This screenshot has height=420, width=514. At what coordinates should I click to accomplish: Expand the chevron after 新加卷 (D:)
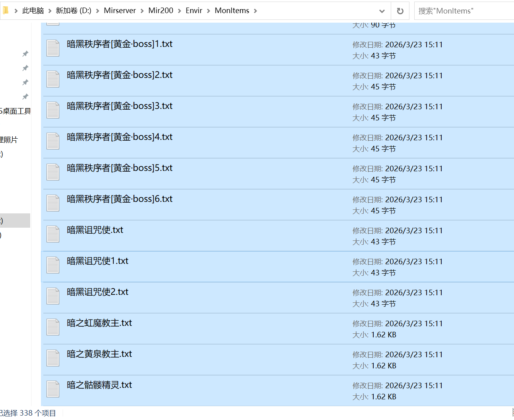98,11
